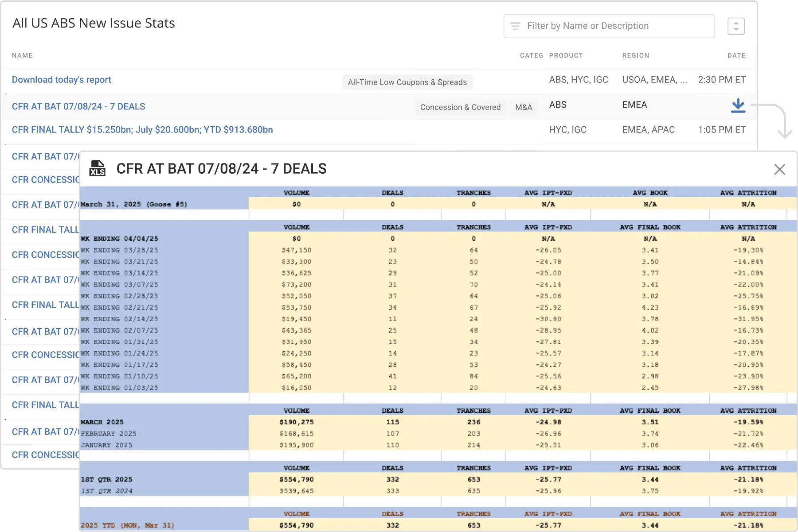This screenshot has width=798, height=532.
Task: Click the XLS file icon in preview header
Action: click(97, 168)
